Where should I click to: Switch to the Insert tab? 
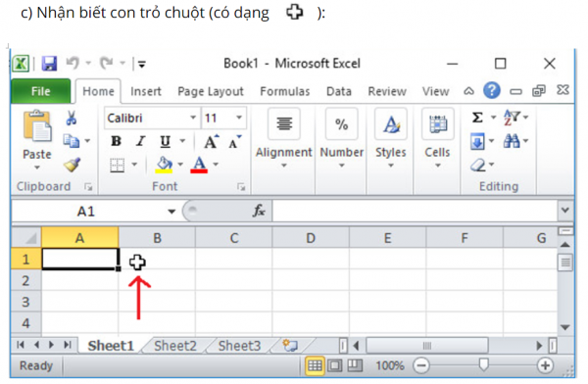point(146,91)
